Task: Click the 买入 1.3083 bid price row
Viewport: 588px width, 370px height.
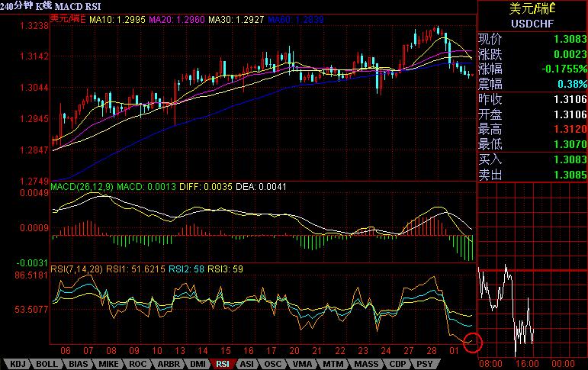Action: [532, 159]
